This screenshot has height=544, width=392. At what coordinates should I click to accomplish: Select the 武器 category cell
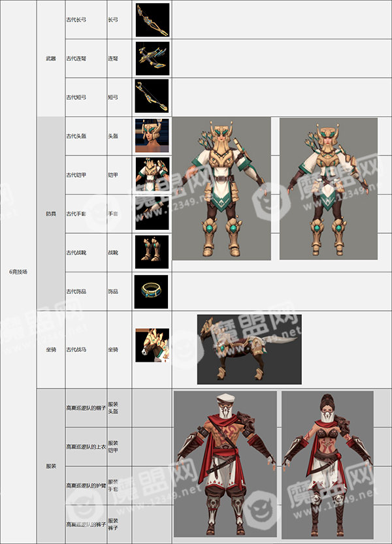(x=51, y=59)
